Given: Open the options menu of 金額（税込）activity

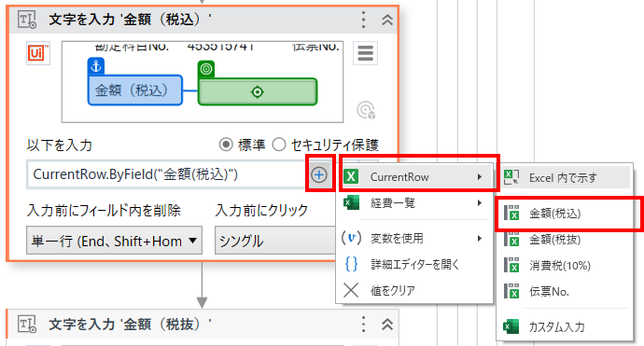Looking at the screenshot, I should [x=363, y=20].
